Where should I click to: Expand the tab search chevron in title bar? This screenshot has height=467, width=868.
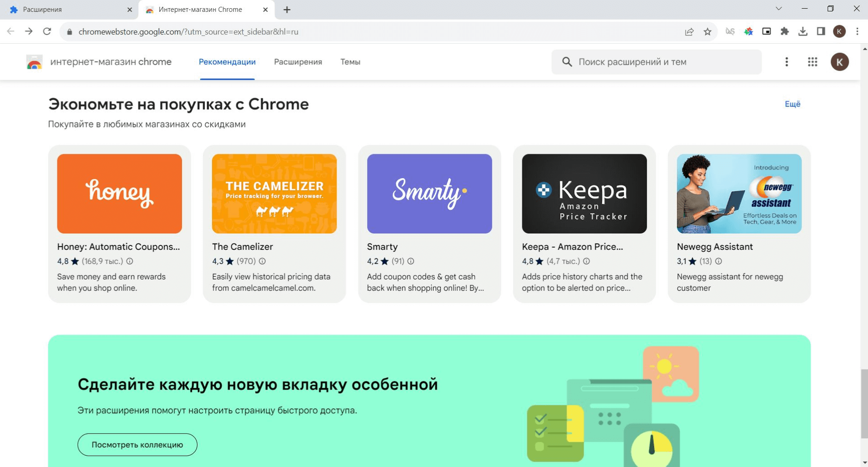pos(779,9)
